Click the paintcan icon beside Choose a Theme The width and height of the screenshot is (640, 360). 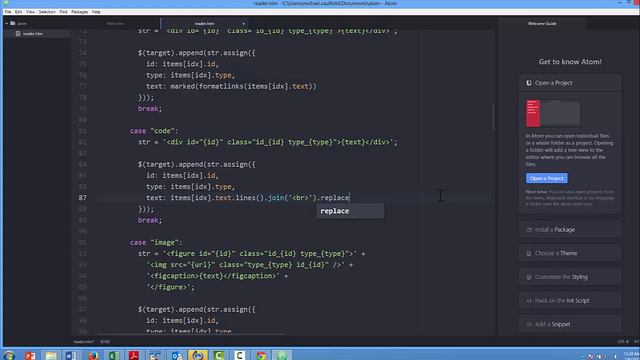click(529, 253)
